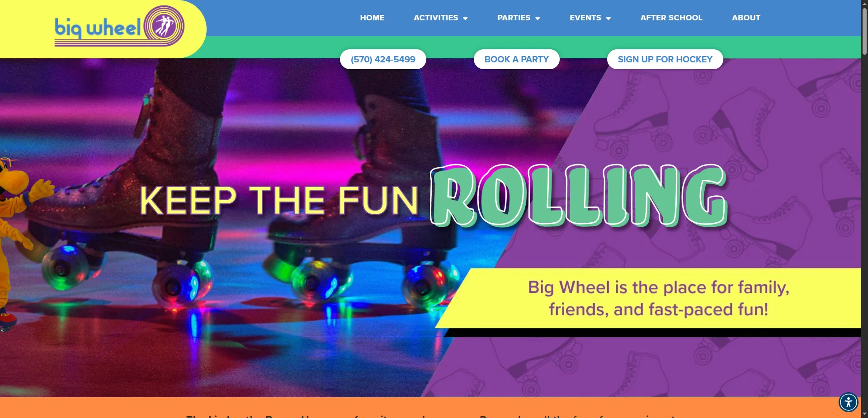Viewport: 868px width, 418px height.
Task: Click the scrollbar down arrow
Action: (864, 414)
